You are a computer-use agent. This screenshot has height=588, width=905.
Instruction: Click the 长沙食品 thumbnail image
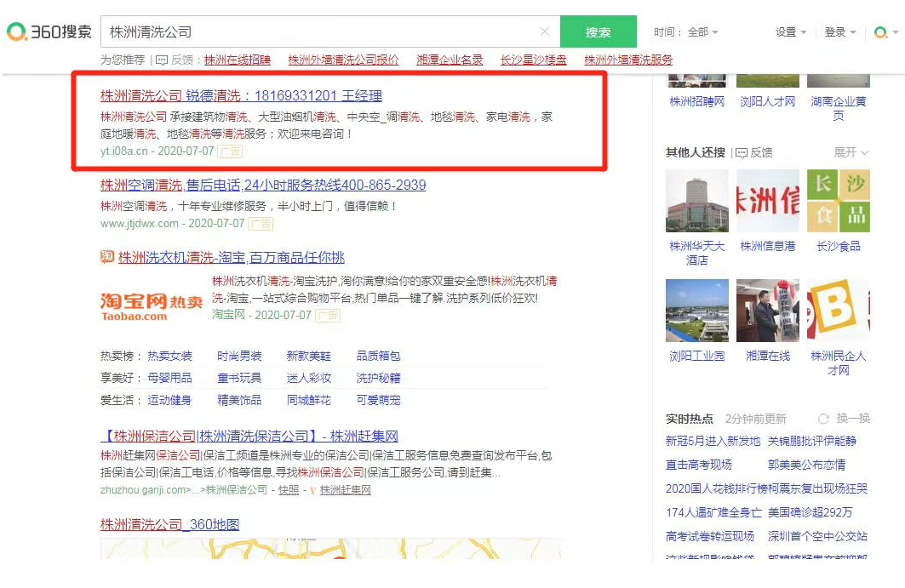point(838,201)
